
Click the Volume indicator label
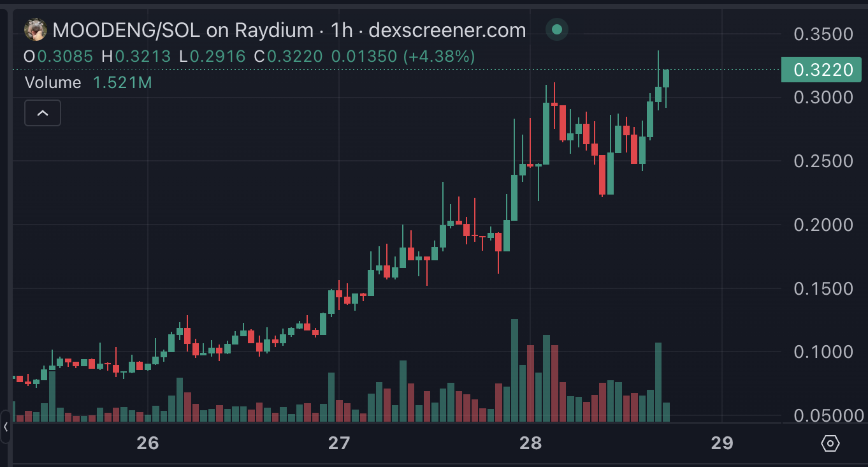point(53,83)
